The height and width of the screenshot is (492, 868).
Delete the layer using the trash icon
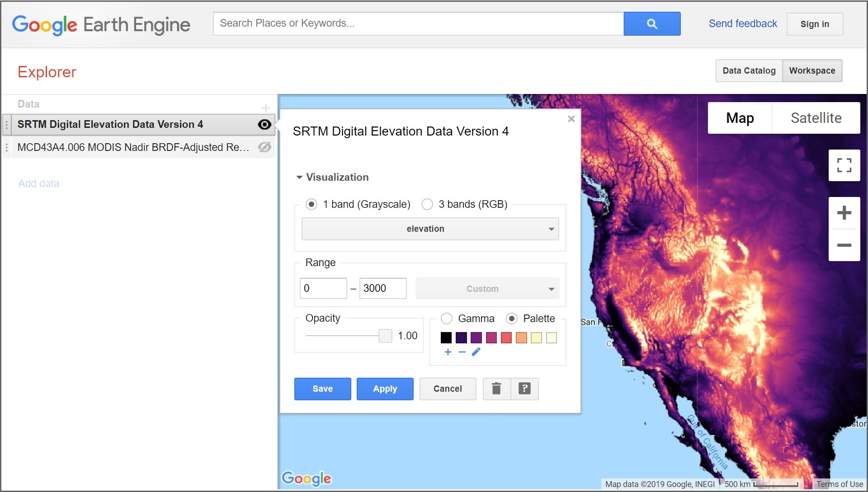pos(496,389)
